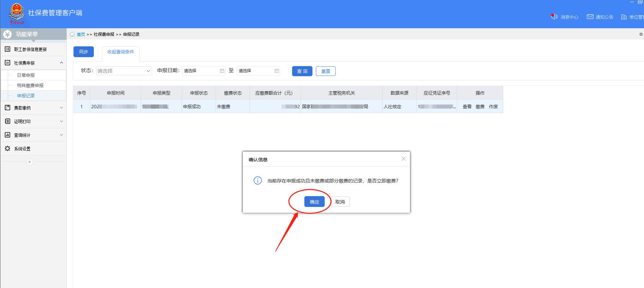Click the 重置 button
Screen dimensions: 644x288
pyautogui.click(x=326, y=71)
